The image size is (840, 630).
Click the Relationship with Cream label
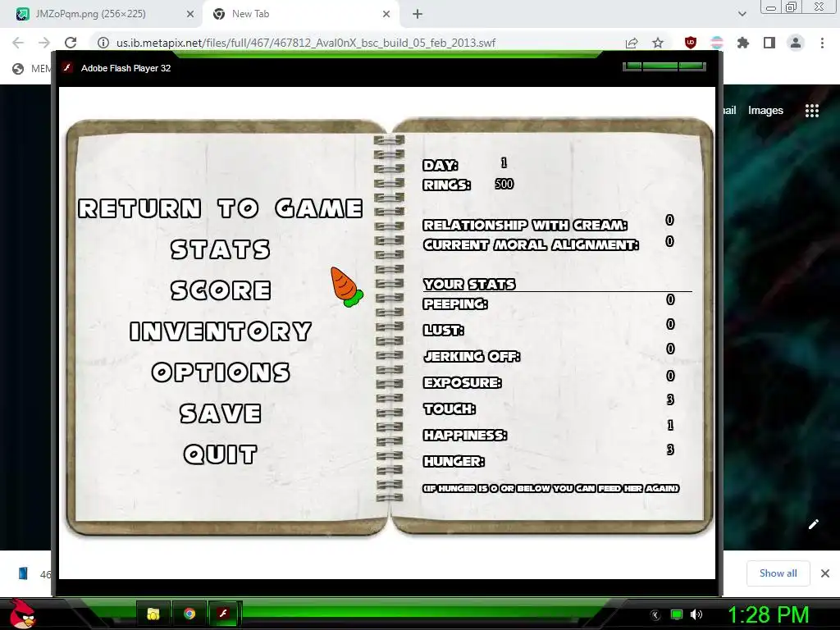525,225
